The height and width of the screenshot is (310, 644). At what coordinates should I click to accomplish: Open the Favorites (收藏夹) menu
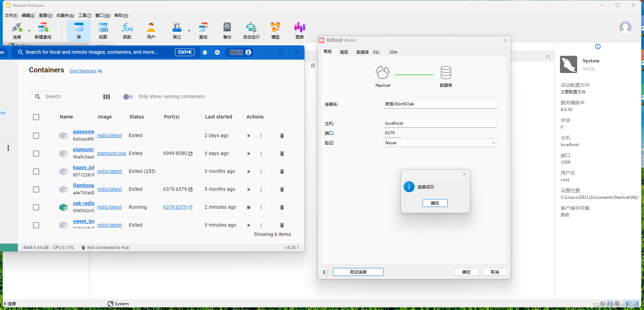(65, 15)
